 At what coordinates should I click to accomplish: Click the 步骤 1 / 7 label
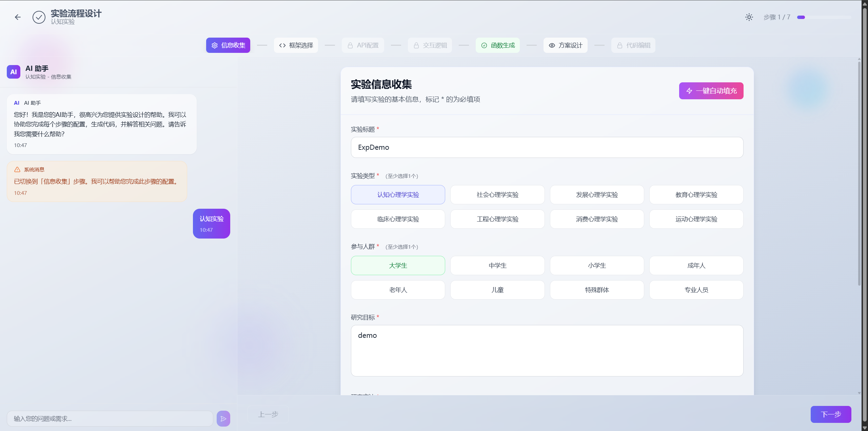pyautogui.click(x=777, y=17)
